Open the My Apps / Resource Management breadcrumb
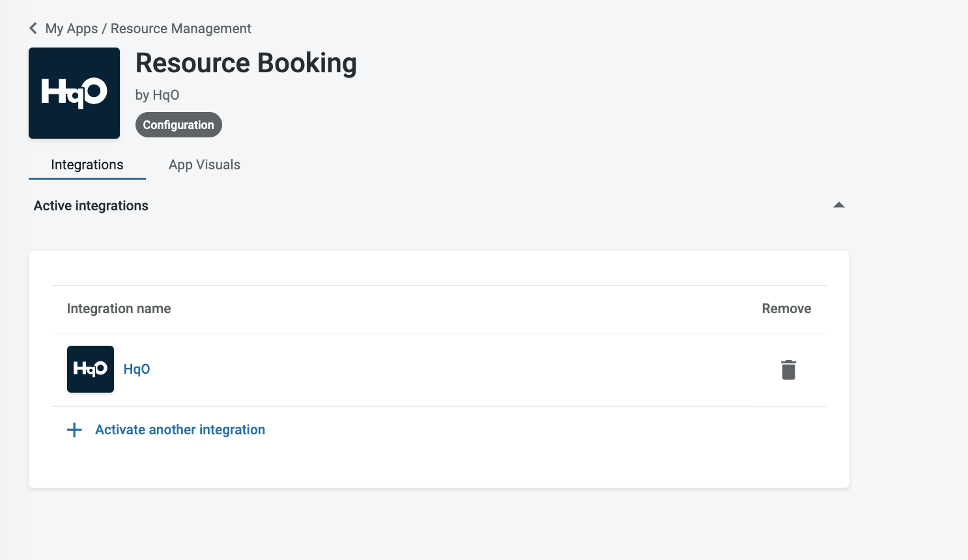The image size is (968, 560). click(148, 29)
